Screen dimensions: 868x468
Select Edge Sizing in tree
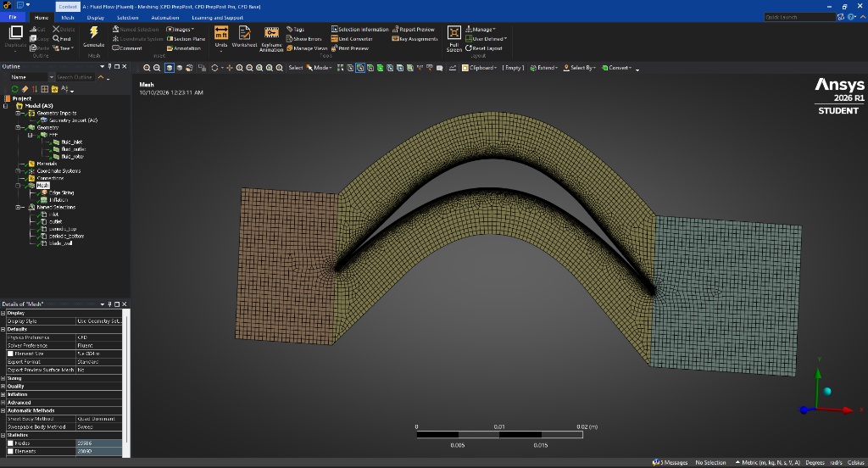61,192
